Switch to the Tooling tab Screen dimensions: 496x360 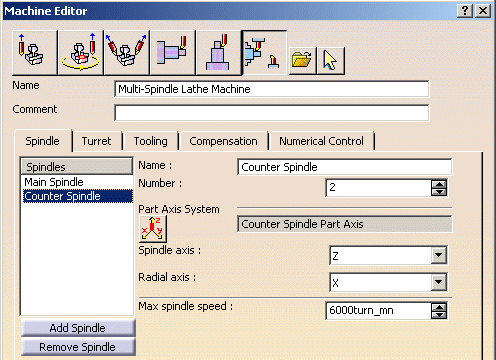[151, 141]
